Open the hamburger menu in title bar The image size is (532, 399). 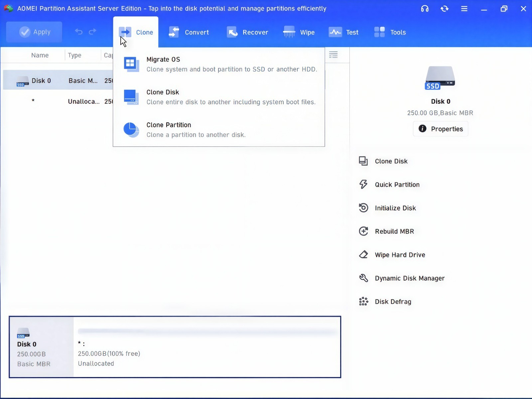pos(464,9)
